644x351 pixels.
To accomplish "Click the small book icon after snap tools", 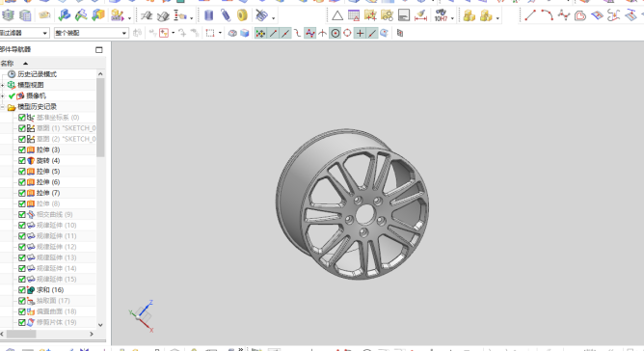I will 400,34.
